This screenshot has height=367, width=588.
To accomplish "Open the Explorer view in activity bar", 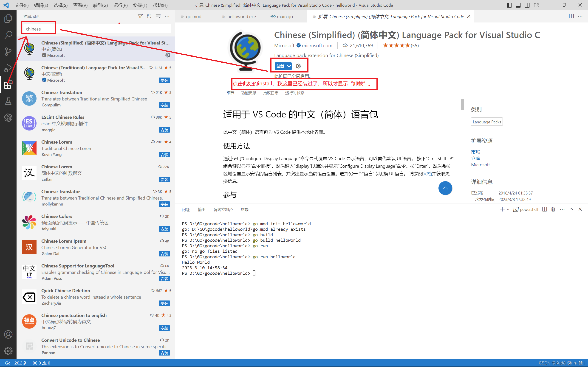I will [8, 18].
